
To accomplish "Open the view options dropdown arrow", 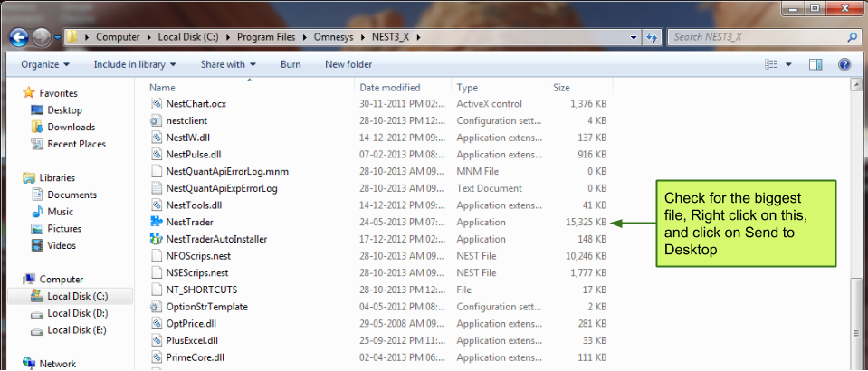I will point(788,64).
